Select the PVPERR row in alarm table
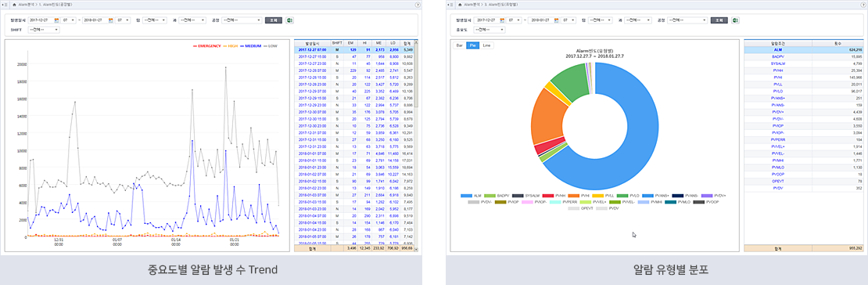Screen dimensions: 868x285 [803, 139]
